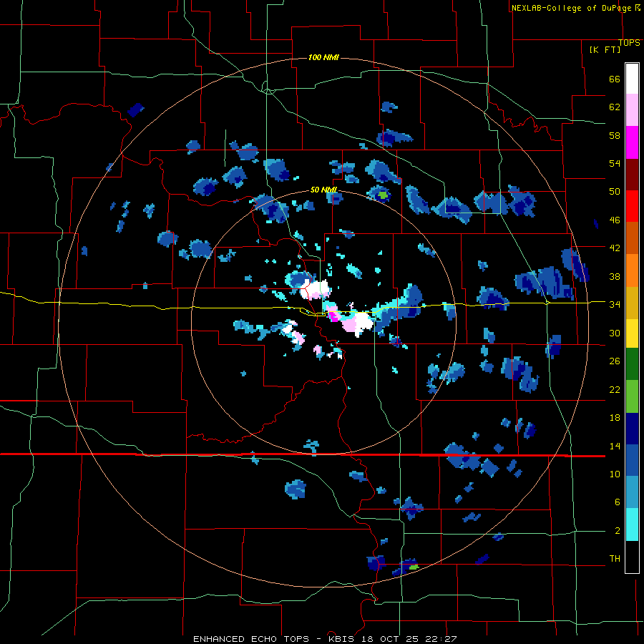
Task: Click the 58 legend value
Action: (x=615, y=135)
